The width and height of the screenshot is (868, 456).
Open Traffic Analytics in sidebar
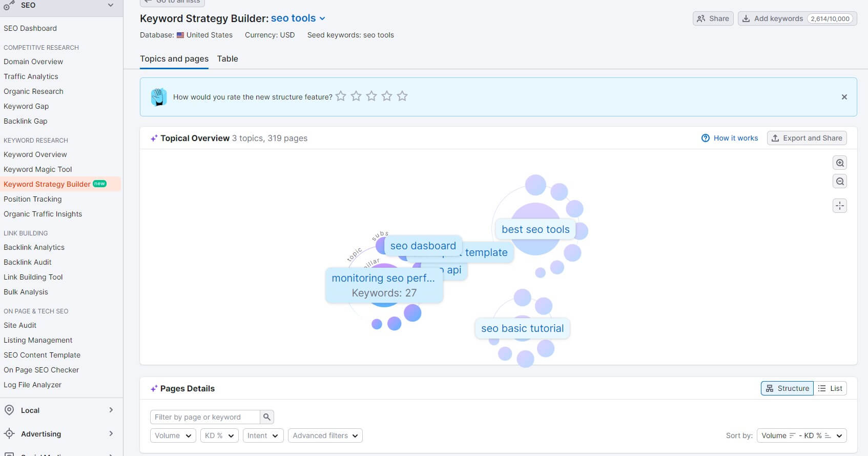pos(31,76)
